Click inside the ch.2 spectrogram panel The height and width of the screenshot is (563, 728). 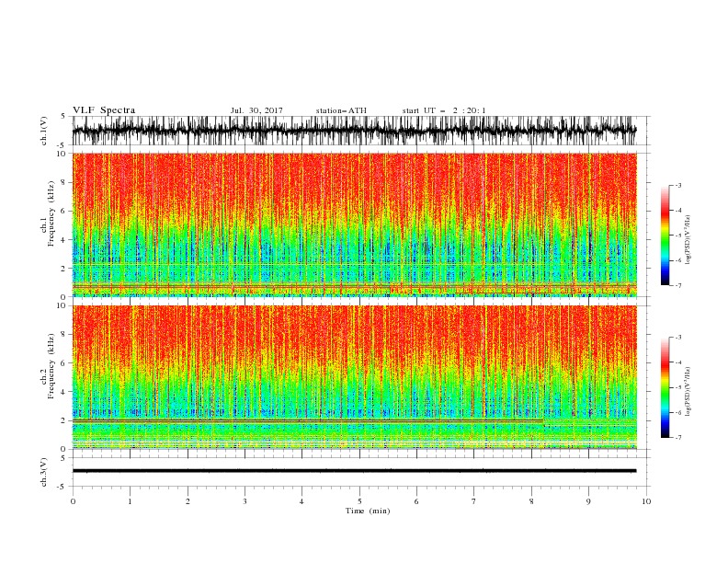355,377
